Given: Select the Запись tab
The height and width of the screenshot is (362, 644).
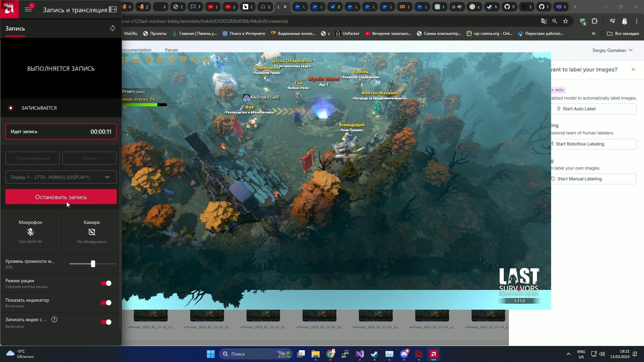Looking at the screenshot, I should [15, 28].
